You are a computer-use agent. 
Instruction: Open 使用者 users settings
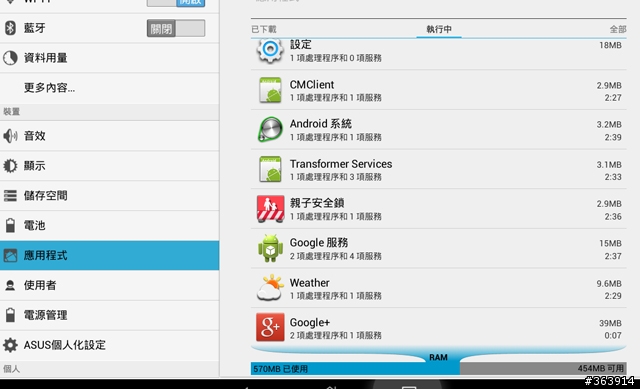[x=109, y=285]
